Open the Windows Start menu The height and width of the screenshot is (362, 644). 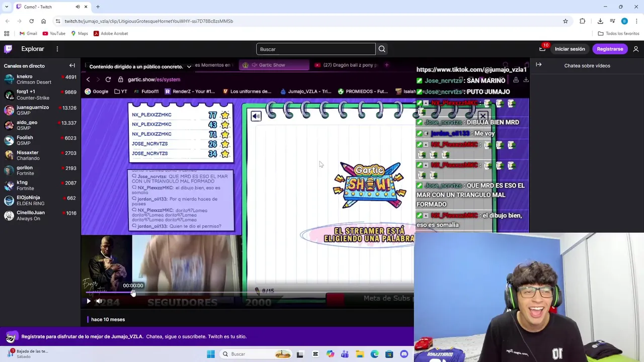click(211, 354)
